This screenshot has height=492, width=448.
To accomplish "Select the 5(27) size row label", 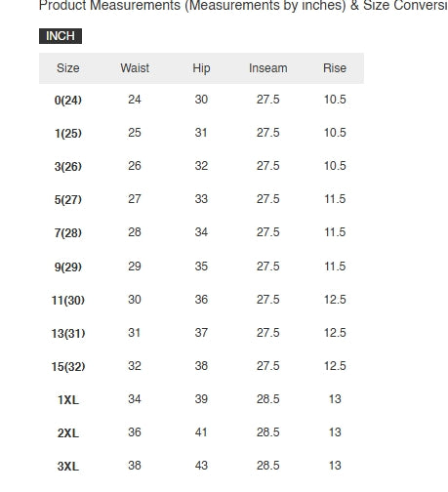I will [68, 199].
